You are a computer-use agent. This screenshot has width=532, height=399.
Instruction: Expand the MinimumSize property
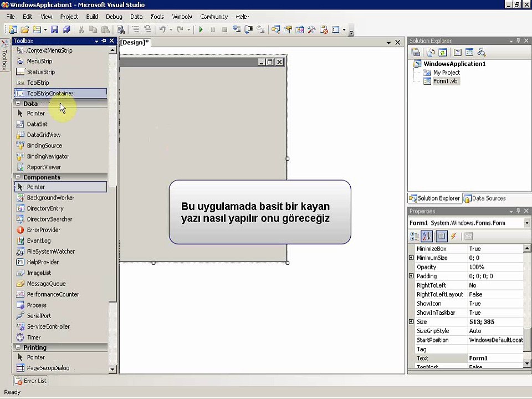click(x=411, y=258)
